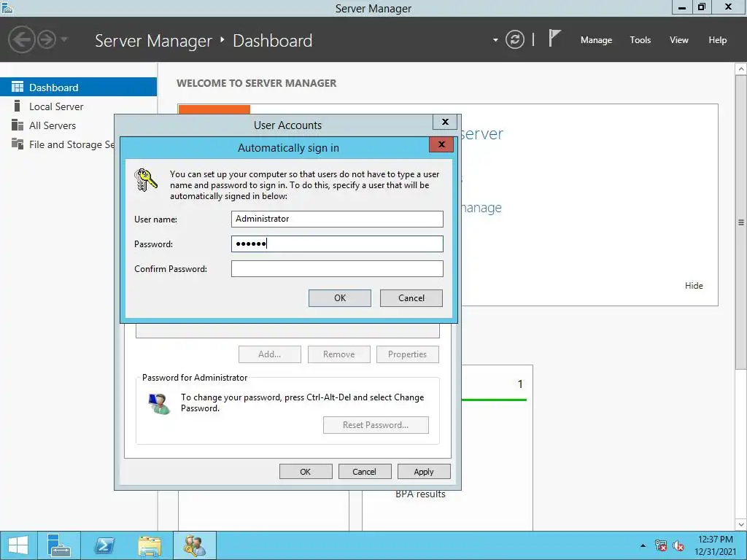Restore down the Server Manager window
The height and width of the screenshot is (560, 747).
pos(702,7)
